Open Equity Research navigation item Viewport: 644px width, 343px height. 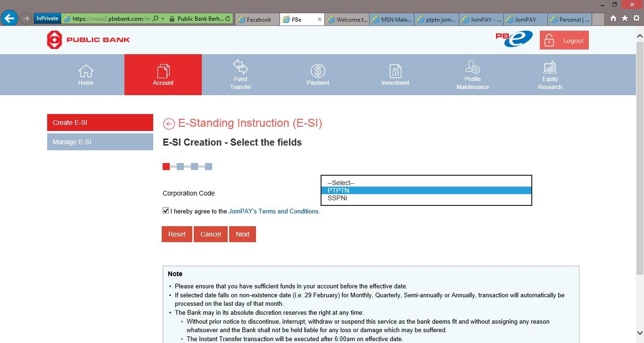(x=550, y=75)
